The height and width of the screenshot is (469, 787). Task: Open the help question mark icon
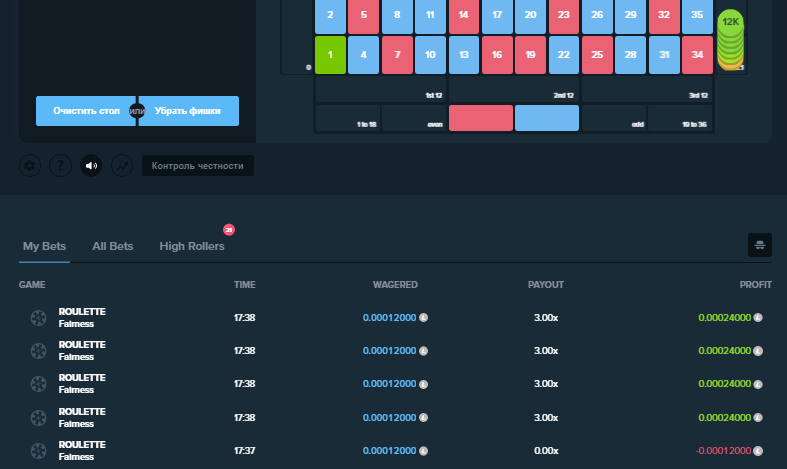60,166
